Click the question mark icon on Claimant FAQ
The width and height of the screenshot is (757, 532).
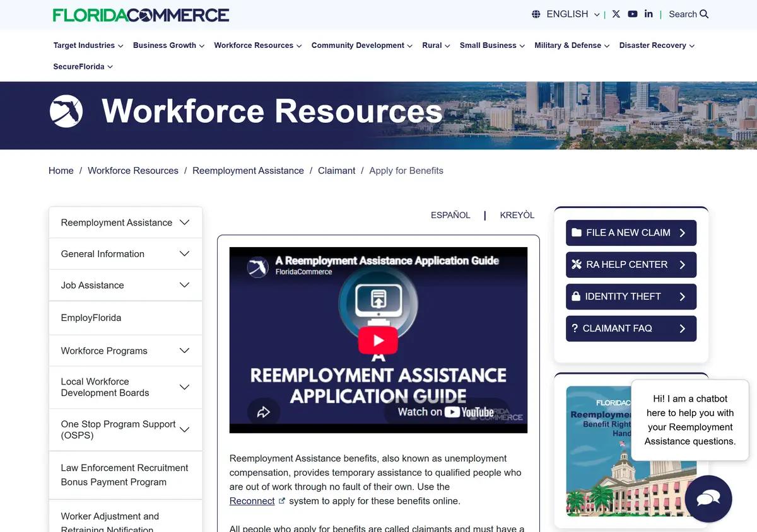575,328
